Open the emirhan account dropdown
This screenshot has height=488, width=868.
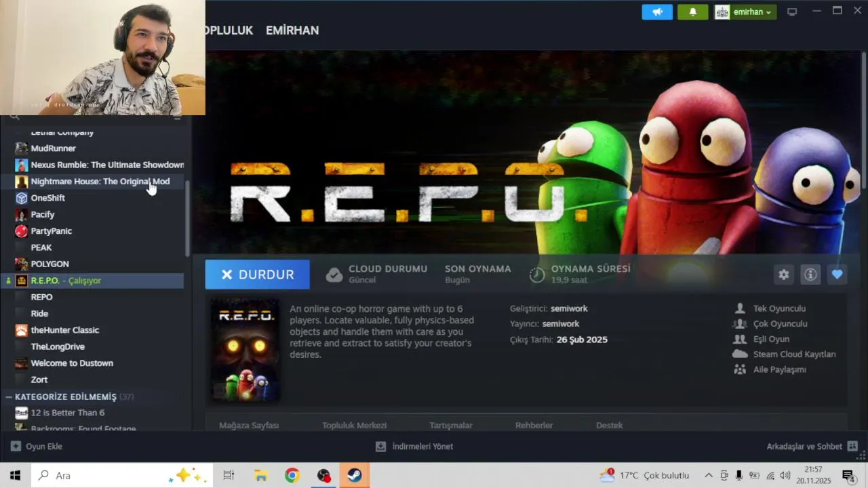point(745,12)
